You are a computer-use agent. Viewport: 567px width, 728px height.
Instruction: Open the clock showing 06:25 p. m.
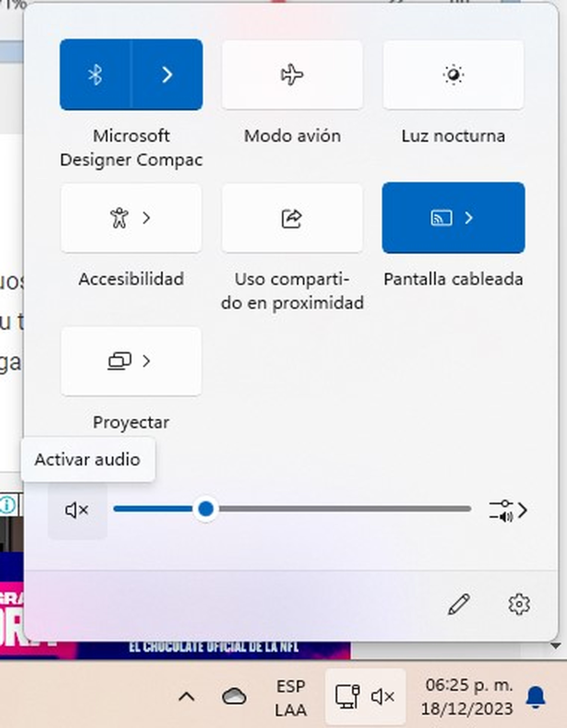point(467,697)
